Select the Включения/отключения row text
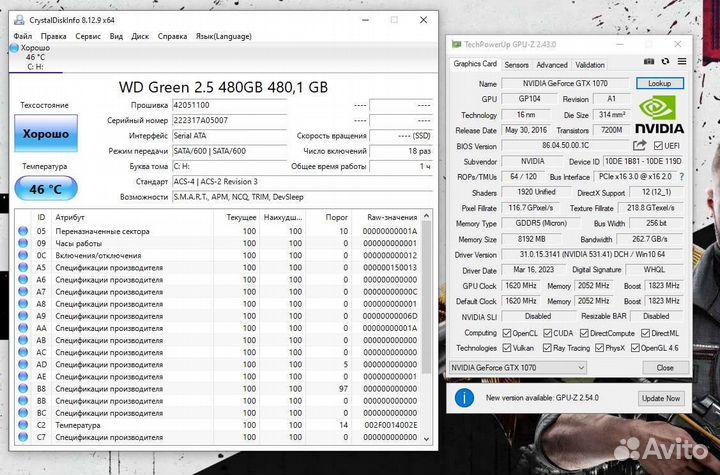Viewport: 720px width, 475px height. [98, 255]
